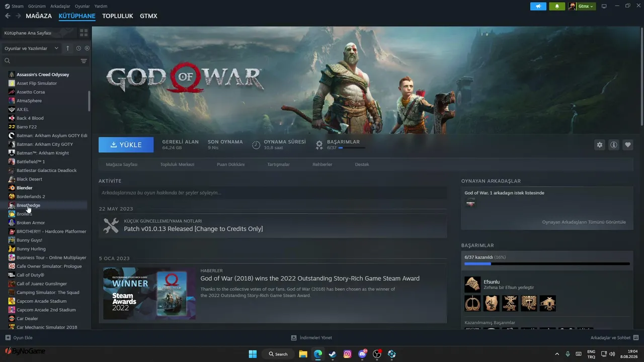Open the announcements megaphone button

tap(538, 6)
